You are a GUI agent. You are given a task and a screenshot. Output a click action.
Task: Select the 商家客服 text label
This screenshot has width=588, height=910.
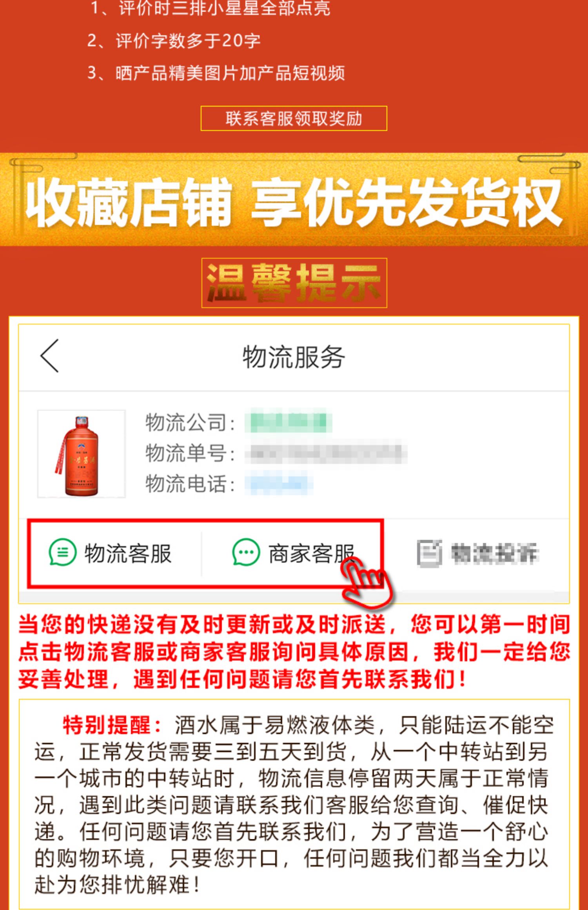point(312,553)
